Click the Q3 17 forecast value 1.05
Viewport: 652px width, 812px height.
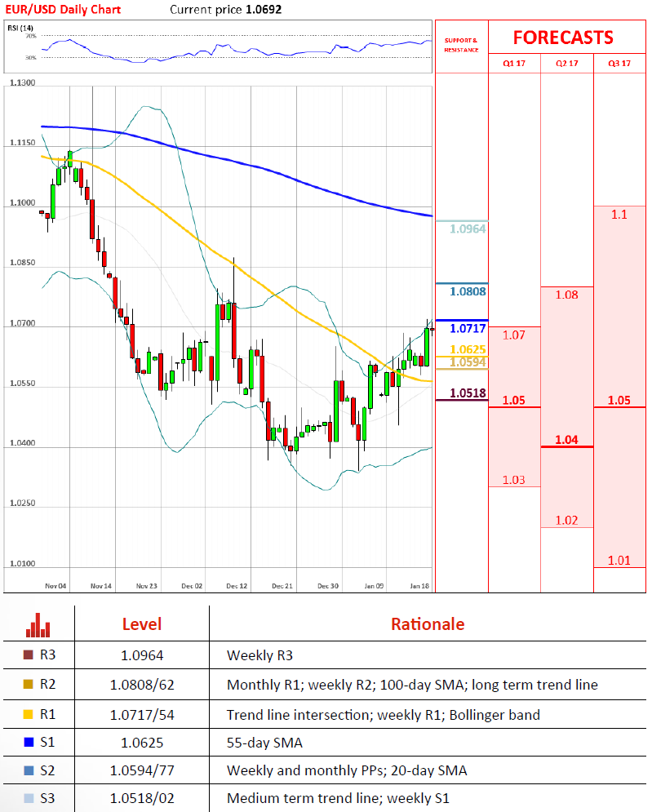[619, 401]
